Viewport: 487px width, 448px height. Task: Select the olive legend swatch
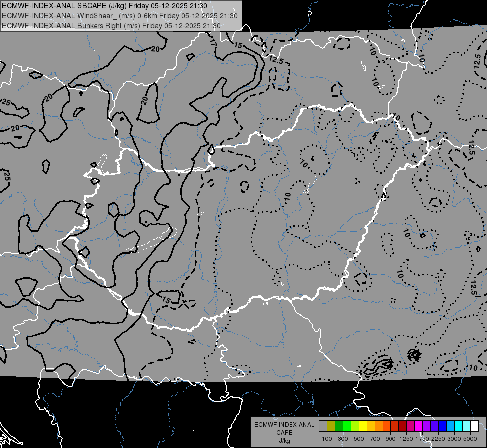[x=331, y=426]
